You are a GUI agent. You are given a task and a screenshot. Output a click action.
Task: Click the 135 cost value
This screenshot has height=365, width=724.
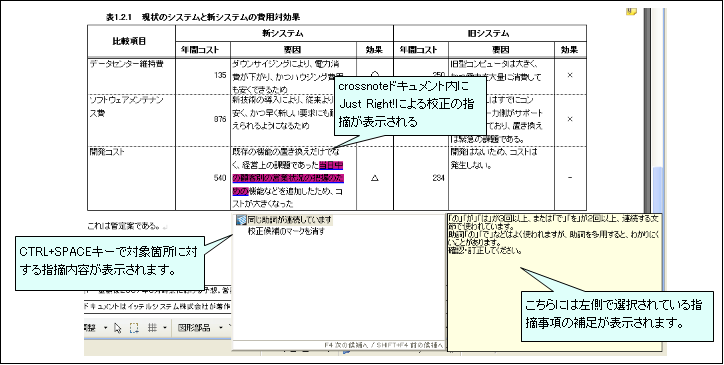click(220, 75)
